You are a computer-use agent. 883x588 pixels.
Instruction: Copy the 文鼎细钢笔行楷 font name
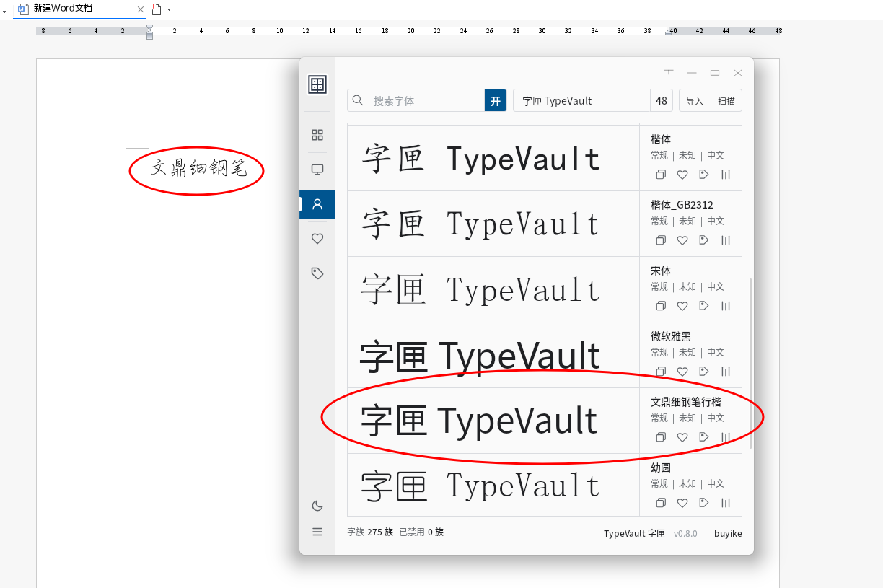[660, 437]
